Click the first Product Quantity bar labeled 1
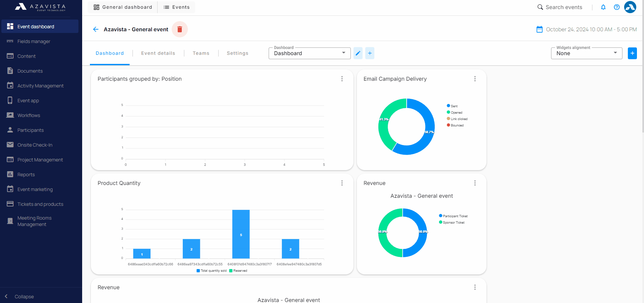 pos(142,254)
